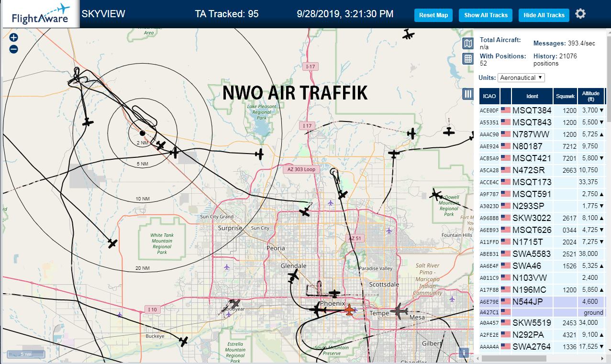Open the map info icon
Image resolution: width=611 pixels, height=364 pixels.
tap(463, 353)
